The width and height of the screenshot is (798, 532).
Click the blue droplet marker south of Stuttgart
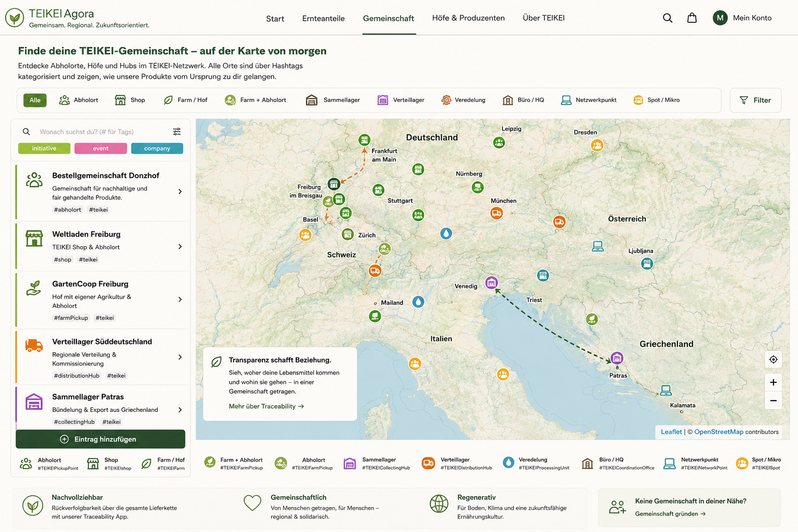point(446,233)
